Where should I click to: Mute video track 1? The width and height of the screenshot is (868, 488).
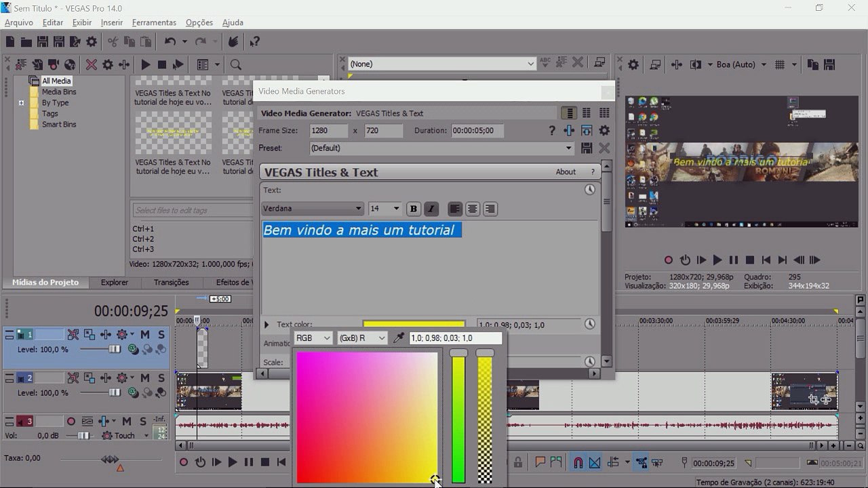tap(145, 335)
